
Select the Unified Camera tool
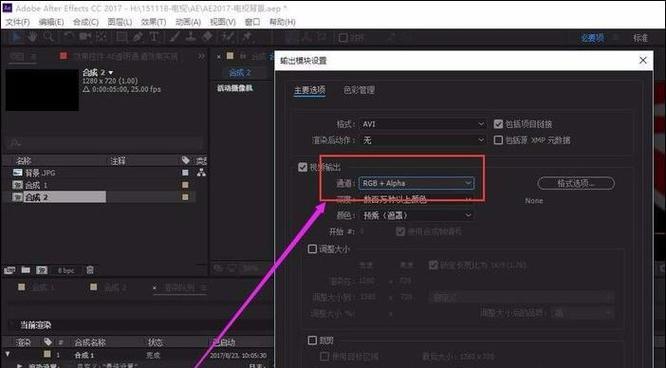(x=85, y=37)
